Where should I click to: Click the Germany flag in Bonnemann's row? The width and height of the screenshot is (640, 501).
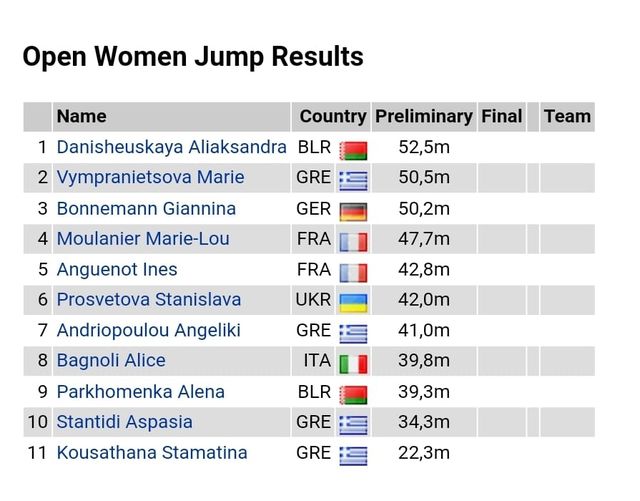point(353,211)
